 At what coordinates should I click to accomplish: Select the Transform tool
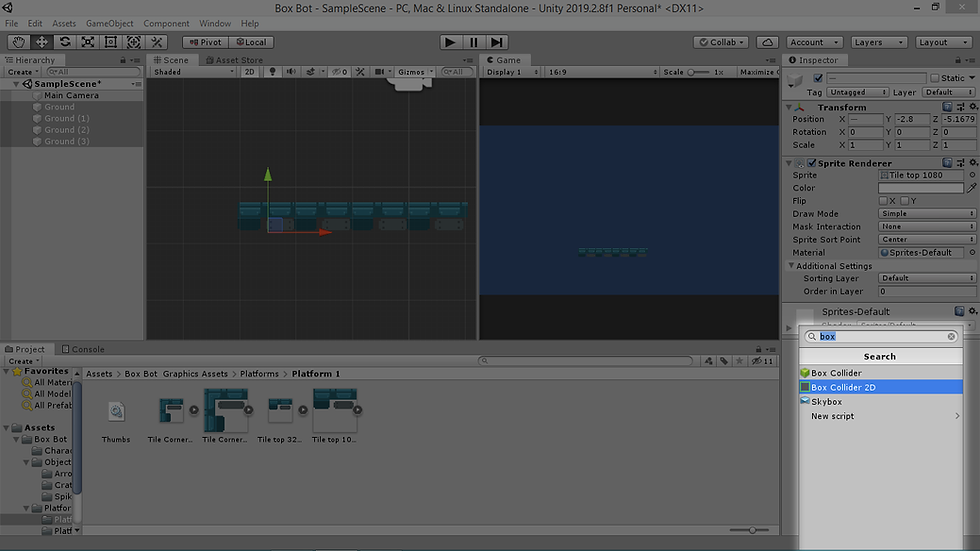[x=134, y=42]
